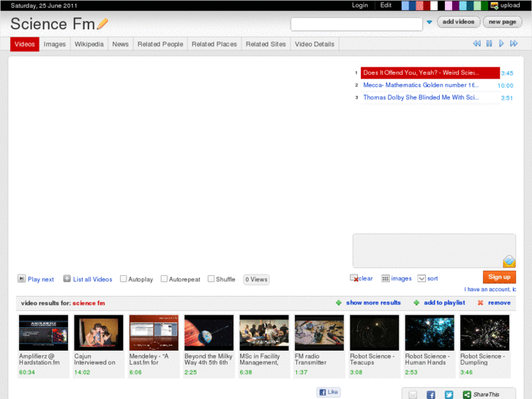532x399 pixels.
Task: Open the News tab
Action: (x=121, y=44)
